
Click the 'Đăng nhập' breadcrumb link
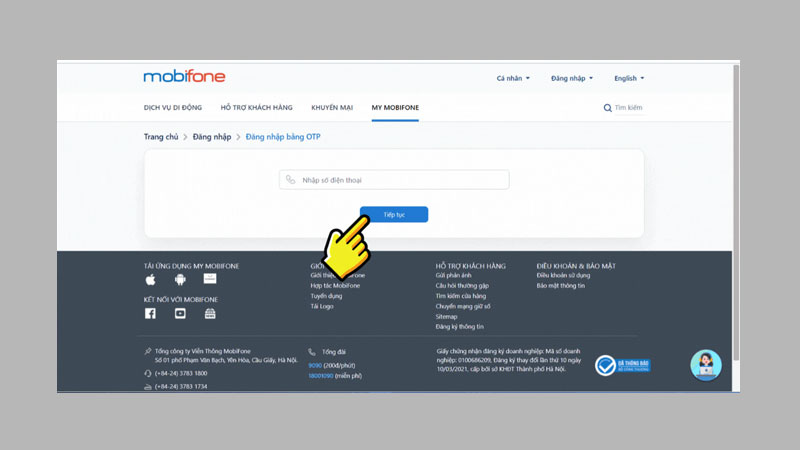[x=212, y=137]
